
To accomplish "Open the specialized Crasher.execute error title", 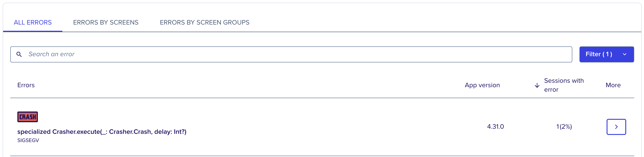I will 102,132.
